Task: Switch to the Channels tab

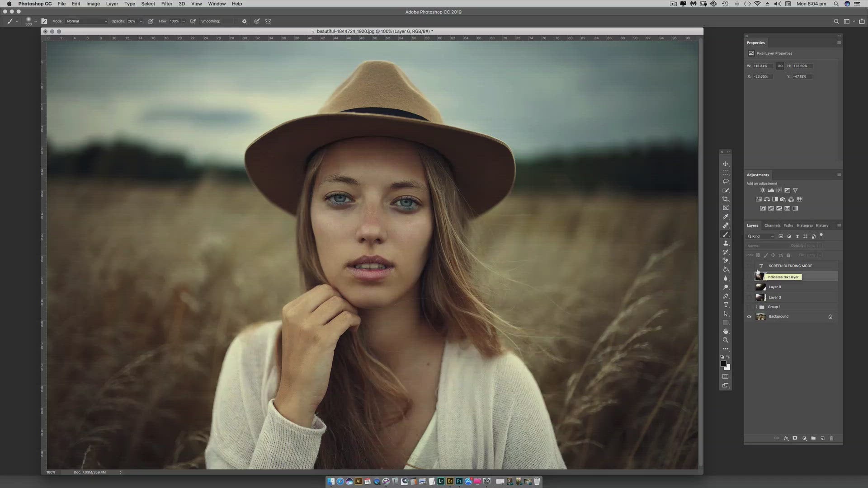Action: (772, 225)
